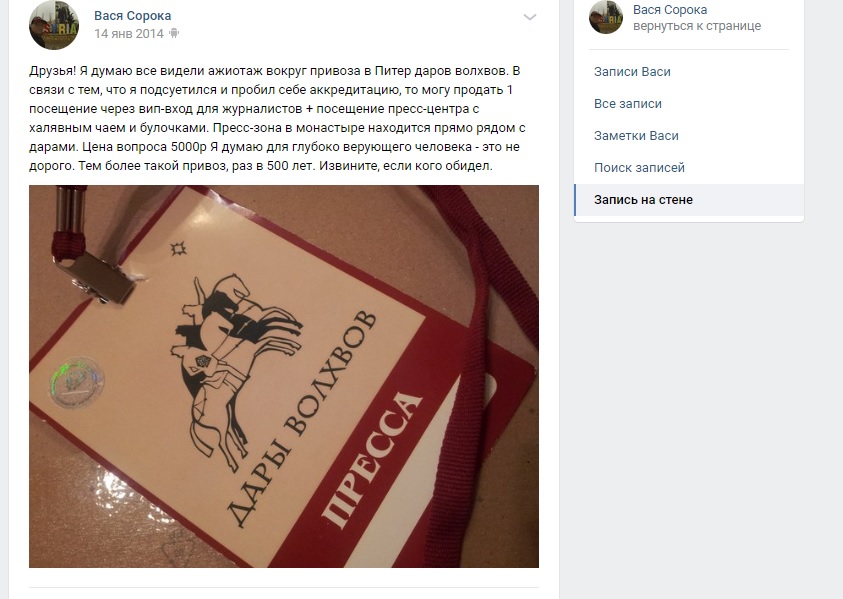Open Вася Сорока name in sidebar
Screen dimensions: 843x599
tap(669, 10)
